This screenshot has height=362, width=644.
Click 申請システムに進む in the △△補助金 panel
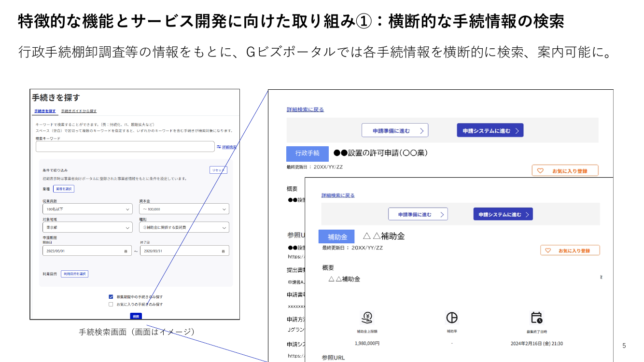point(503,214)
